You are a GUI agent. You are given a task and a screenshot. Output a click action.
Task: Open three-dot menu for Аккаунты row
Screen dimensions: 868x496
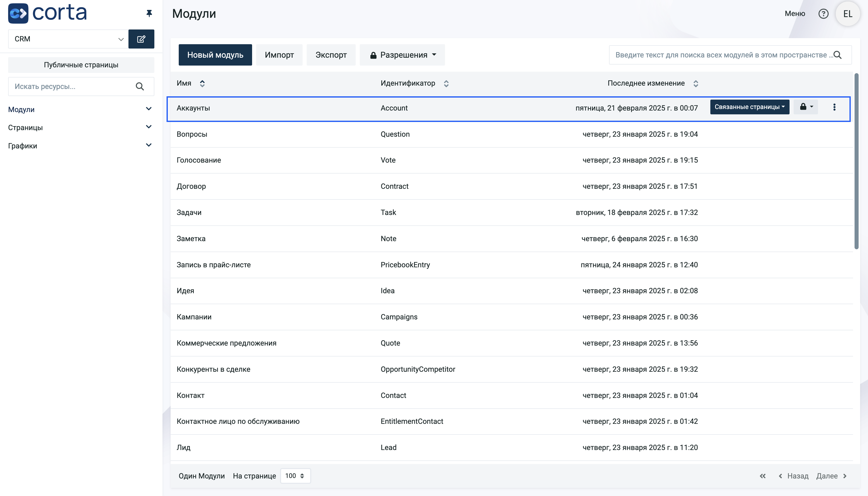click(x=834, y=107)
